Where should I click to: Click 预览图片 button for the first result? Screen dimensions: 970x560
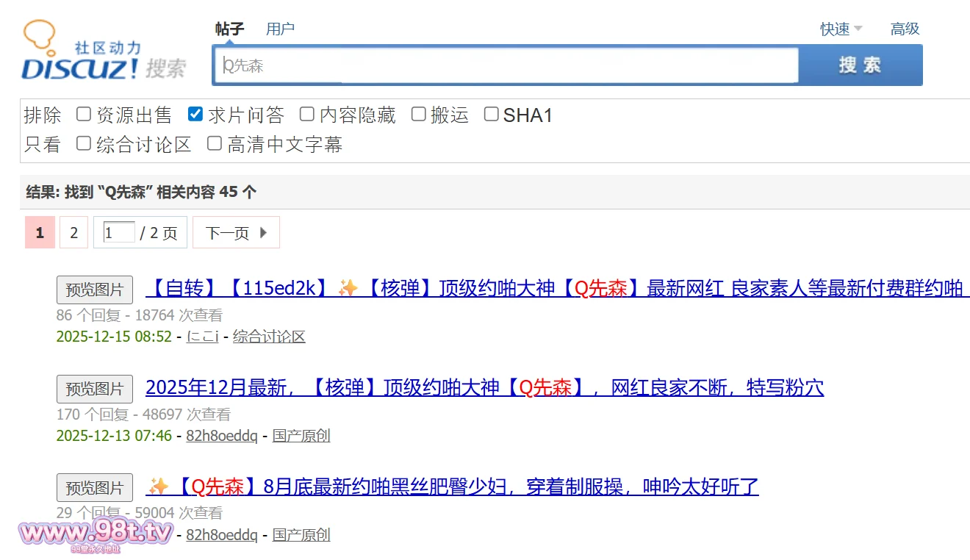pos(95,290)
